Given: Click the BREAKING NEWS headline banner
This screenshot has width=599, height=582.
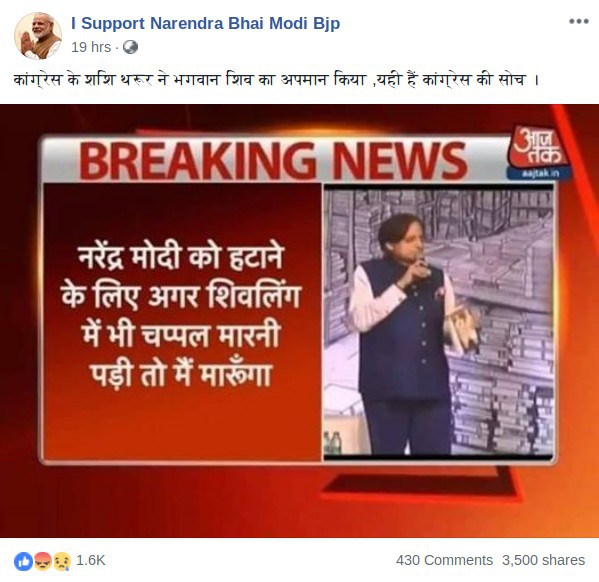Looking at the screenshot, I should pos(273,160).
